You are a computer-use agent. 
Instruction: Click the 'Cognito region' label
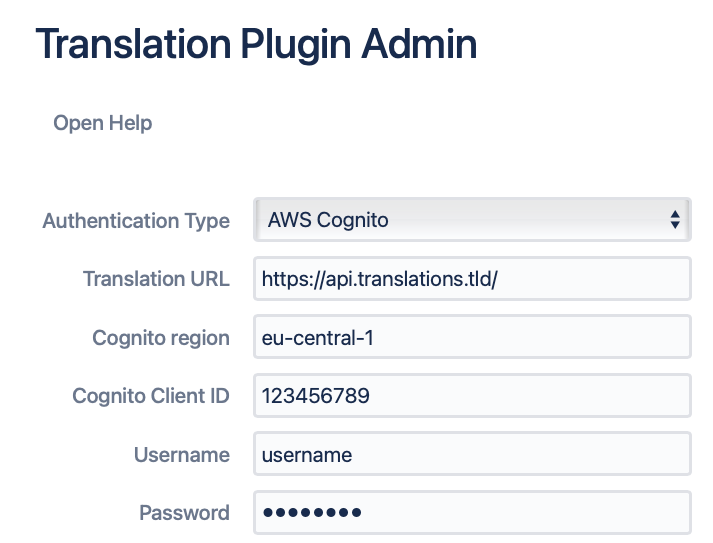point(161,338)
